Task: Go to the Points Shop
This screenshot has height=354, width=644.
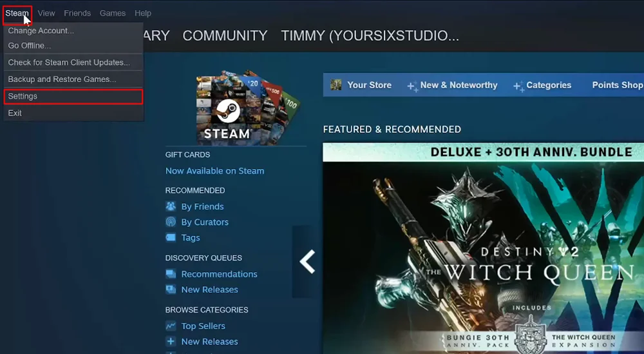Action: tap(618, 85)
